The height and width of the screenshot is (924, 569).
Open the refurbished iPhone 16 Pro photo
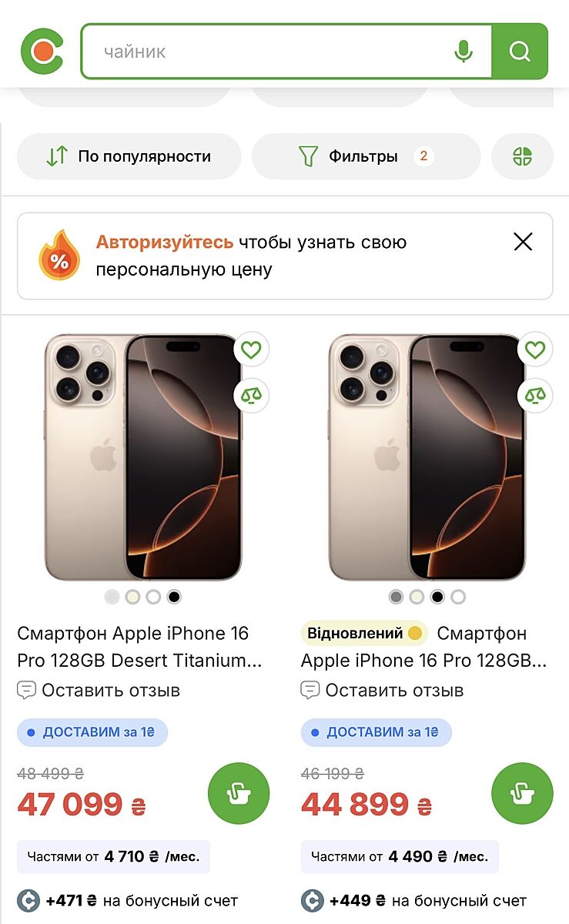[x=427, y=457]
